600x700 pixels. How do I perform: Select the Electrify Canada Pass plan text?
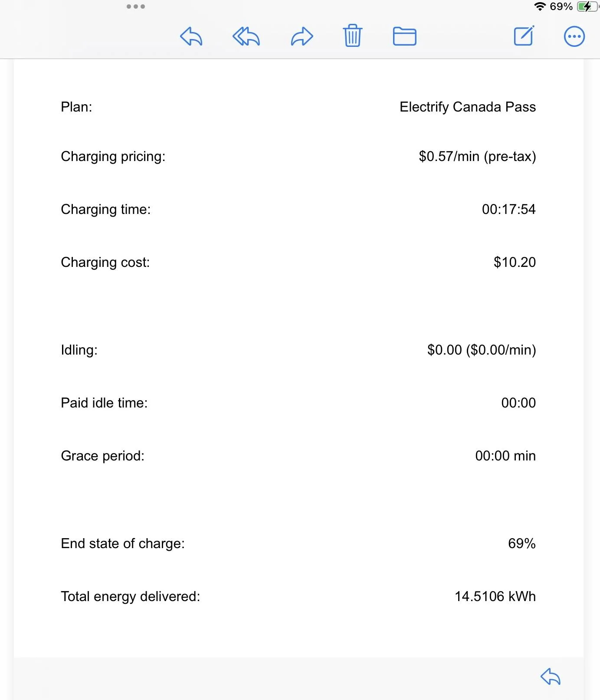point(468,107)
